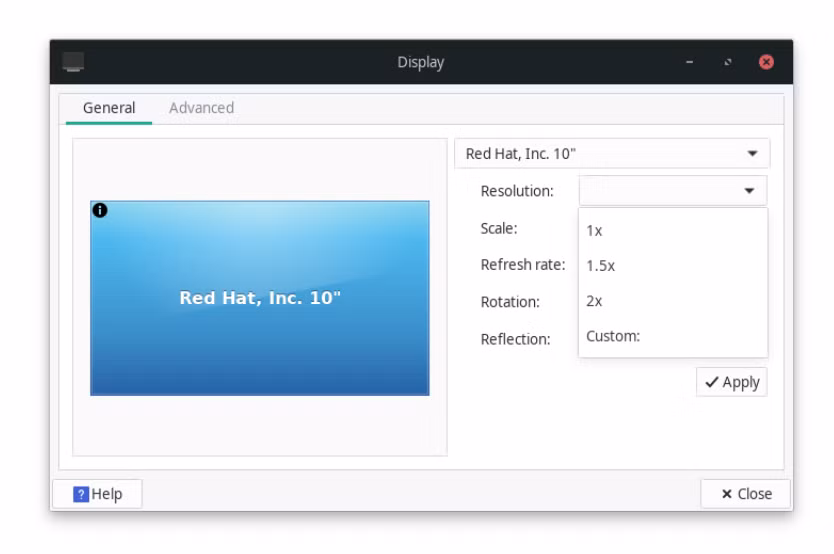The height and width of the screenshot is (554, 834).
Task: Switch to the Advanced tab
Action: [201, 108]
